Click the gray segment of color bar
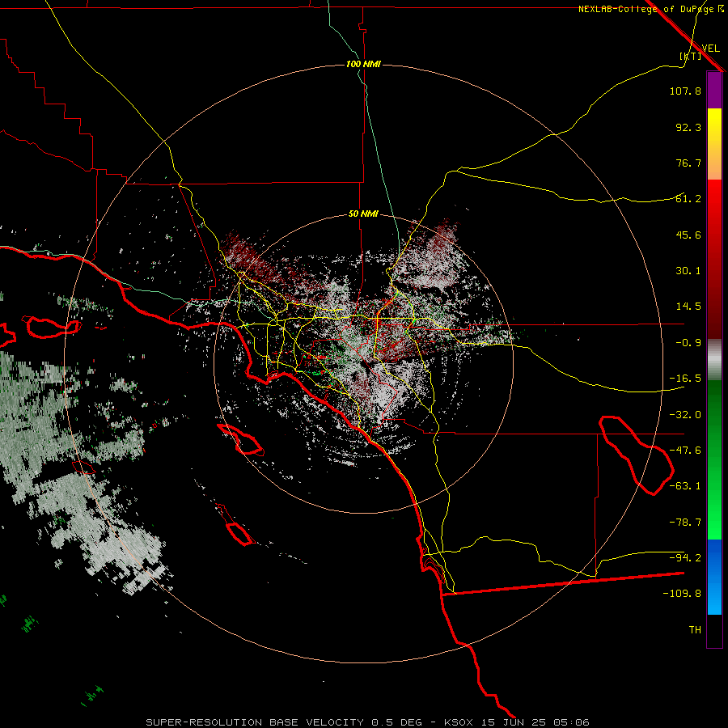The width and height of the screenshot is (728, 728). 714,360
